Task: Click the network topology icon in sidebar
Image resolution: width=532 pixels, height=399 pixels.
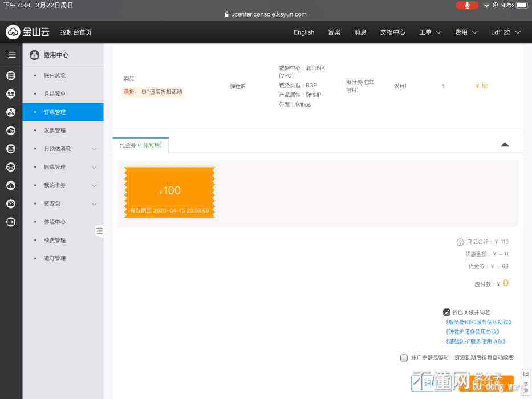Action: point(11,112)
